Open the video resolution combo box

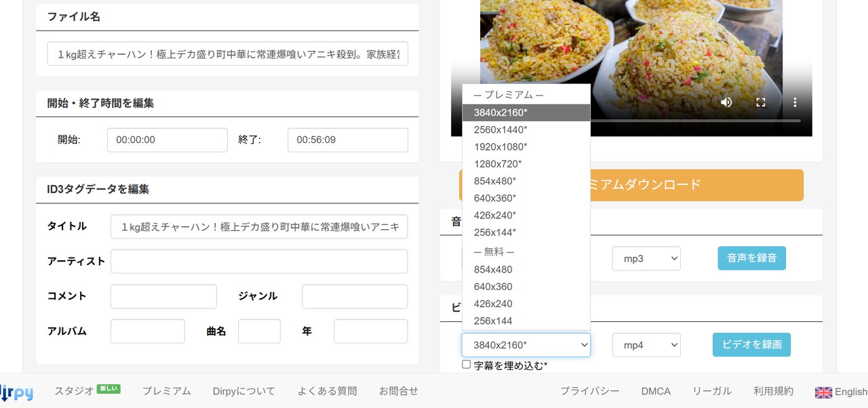coord(526,345)
